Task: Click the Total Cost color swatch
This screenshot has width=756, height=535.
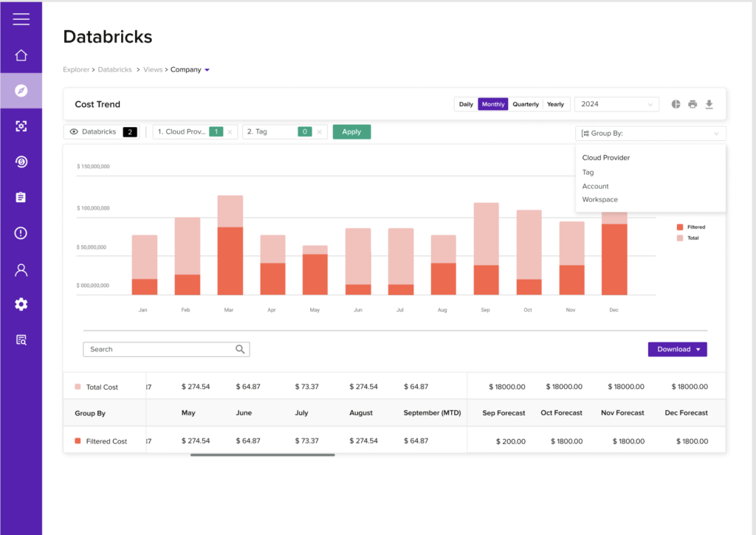Action: 78,387
